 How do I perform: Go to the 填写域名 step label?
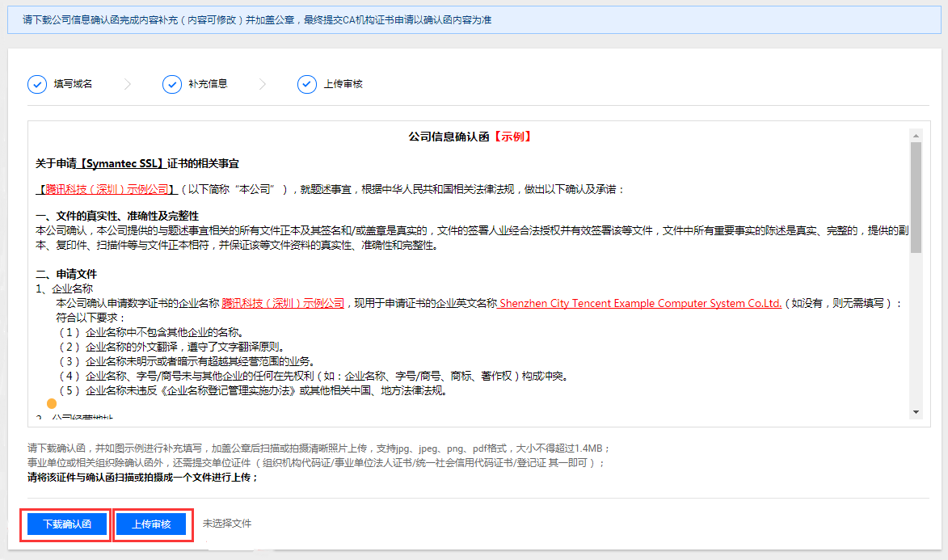click(x=73, y=84)
